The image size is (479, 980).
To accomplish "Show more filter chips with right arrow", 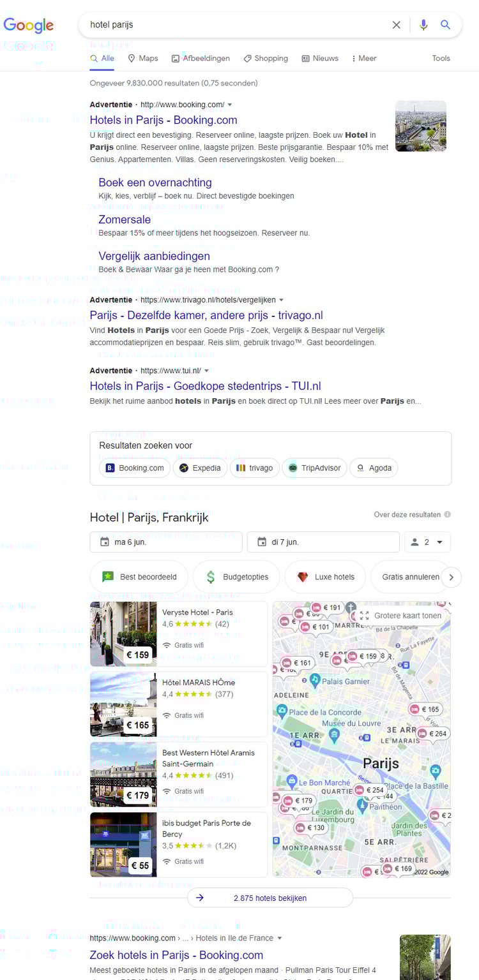I will [451, 577].
